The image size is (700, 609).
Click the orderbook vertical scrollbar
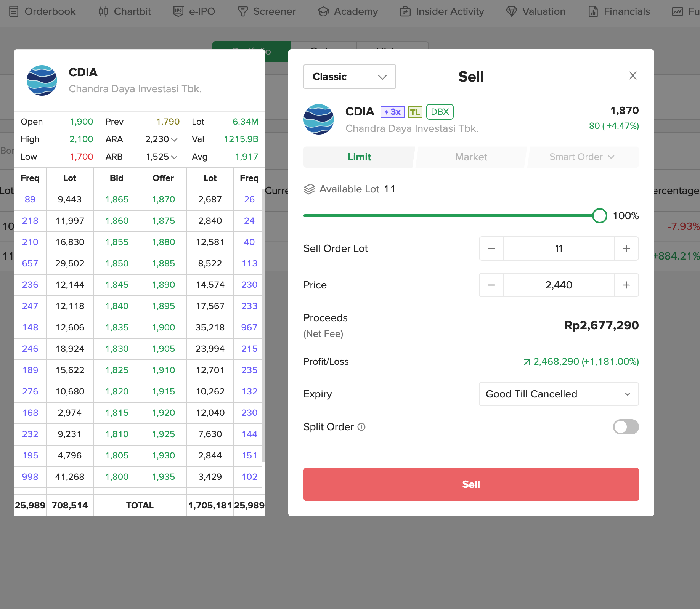(x=263, y=325)
